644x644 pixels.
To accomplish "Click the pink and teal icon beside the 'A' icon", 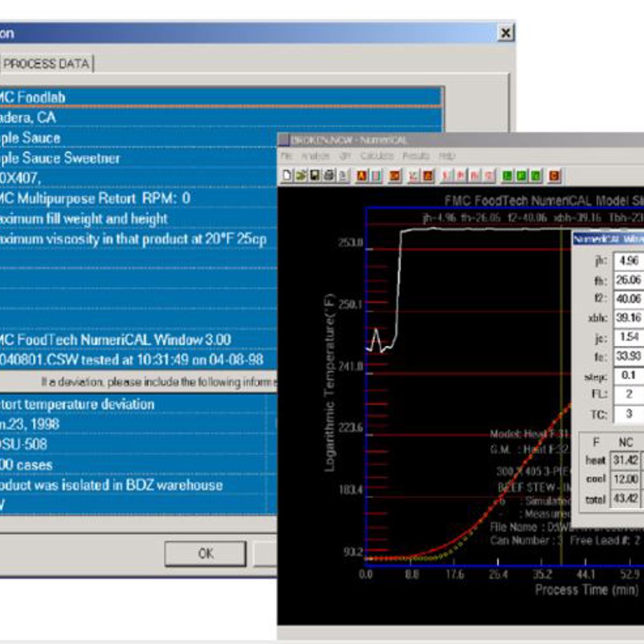I will [376, 175].
